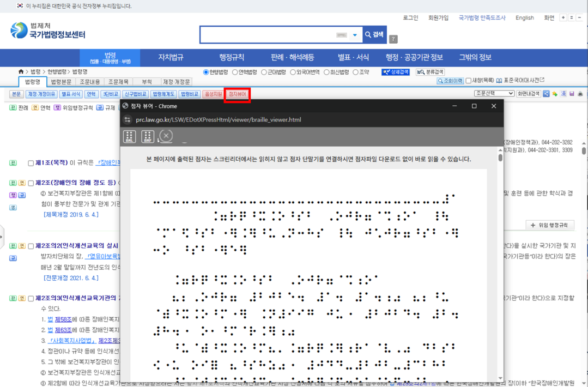
Task: Print the law using the printer icon
Action: pyautogui.click(x=580, y=94)
